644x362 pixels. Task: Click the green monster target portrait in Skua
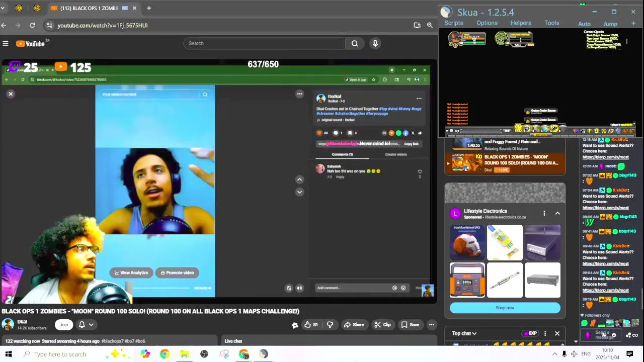pos(502,38)
